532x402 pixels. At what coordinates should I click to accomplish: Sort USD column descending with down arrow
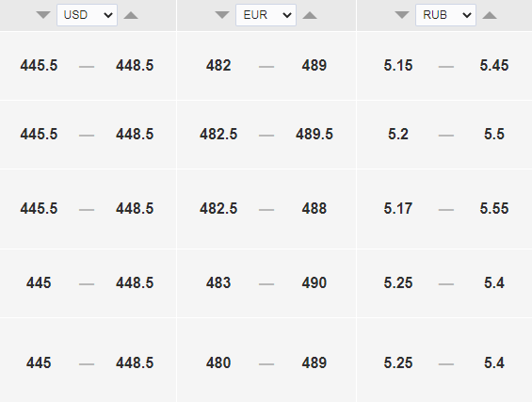click(43, 15)
